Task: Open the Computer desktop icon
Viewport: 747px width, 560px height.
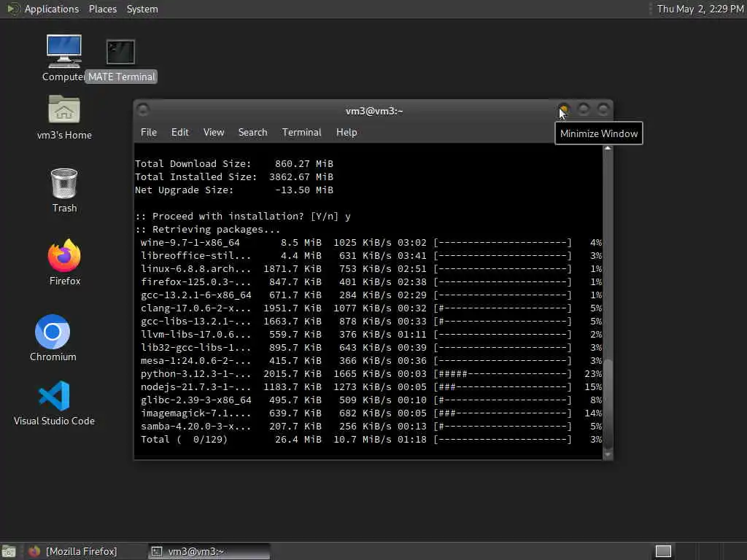Action: point(64,58)
